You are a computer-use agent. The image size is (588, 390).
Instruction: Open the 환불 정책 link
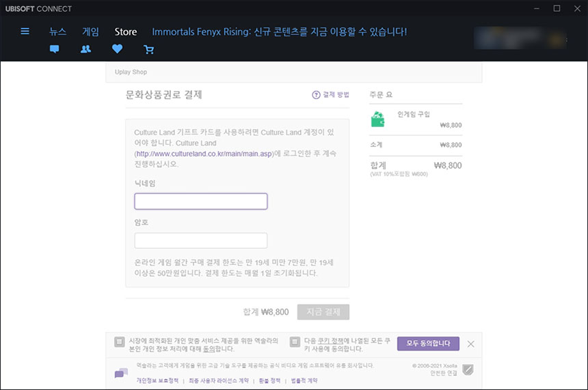[x=269, y=380]
